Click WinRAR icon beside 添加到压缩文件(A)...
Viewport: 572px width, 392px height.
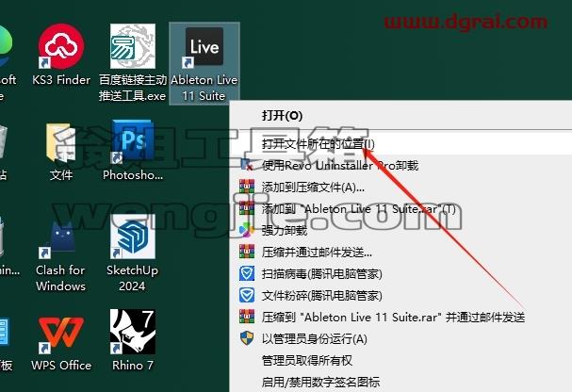(x=247, y=186)
